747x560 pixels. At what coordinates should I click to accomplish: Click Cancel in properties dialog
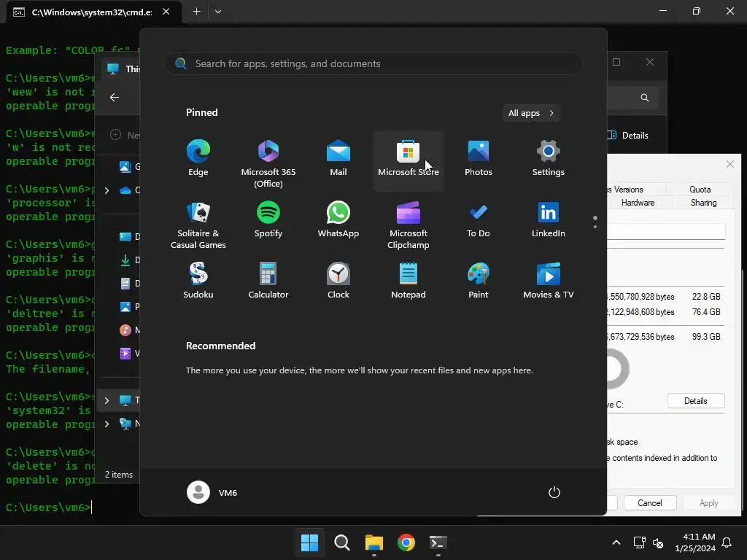click(649, 503)
